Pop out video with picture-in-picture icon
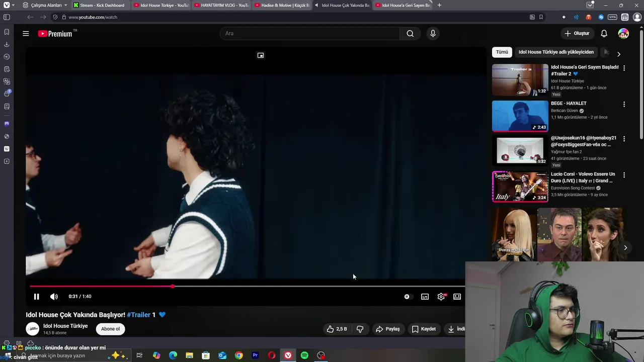This screenshot has width=644, height=362. coord(261,55)
